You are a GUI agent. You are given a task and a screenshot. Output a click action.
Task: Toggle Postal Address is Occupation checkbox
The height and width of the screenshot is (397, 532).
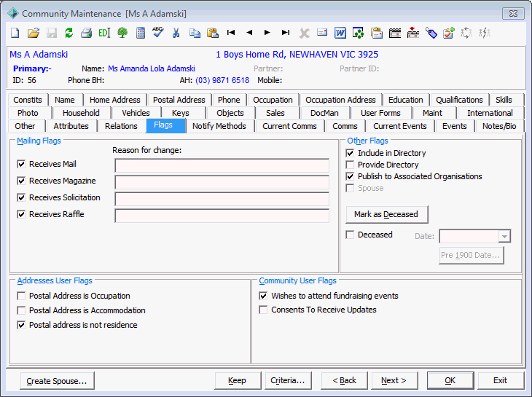point(21,296)
